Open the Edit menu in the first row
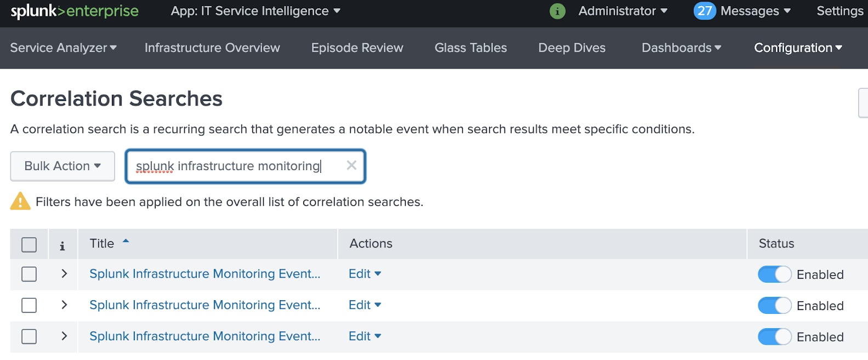The image size is (868, 360). point(365,274)
